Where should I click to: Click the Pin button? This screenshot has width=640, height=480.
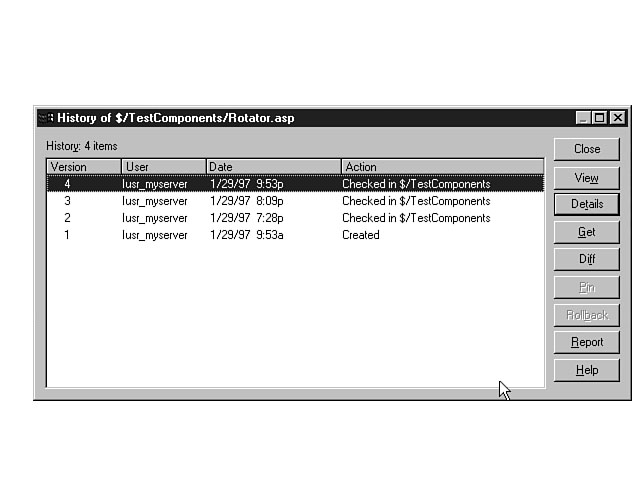tap(587, 287)
